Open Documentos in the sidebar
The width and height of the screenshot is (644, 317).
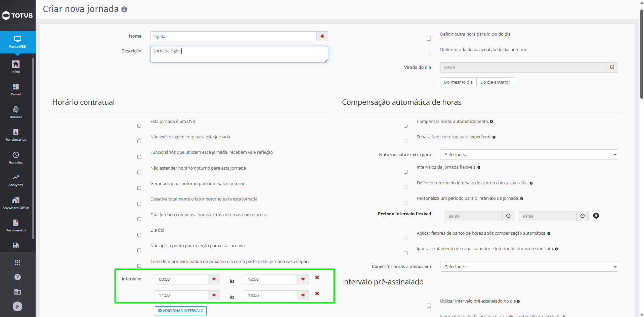(x=16, y=226)
